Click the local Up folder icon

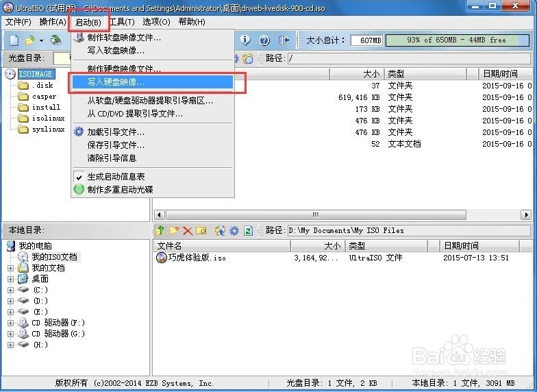(x=160, y=230)
